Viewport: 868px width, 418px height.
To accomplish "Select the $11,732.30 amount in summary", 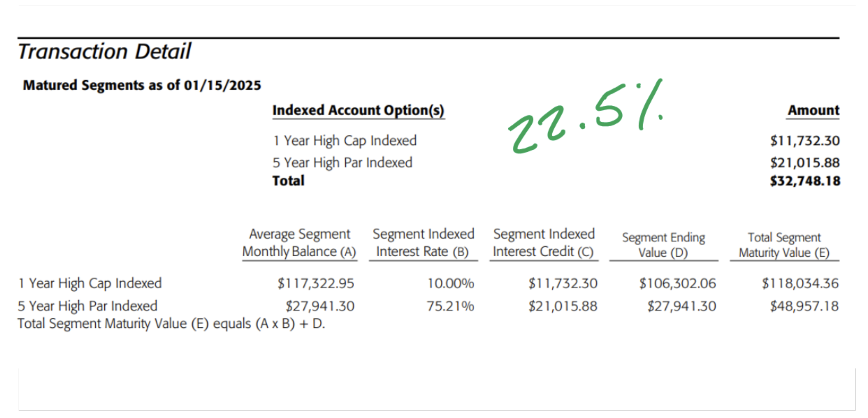I will click(x=805, y=141).
